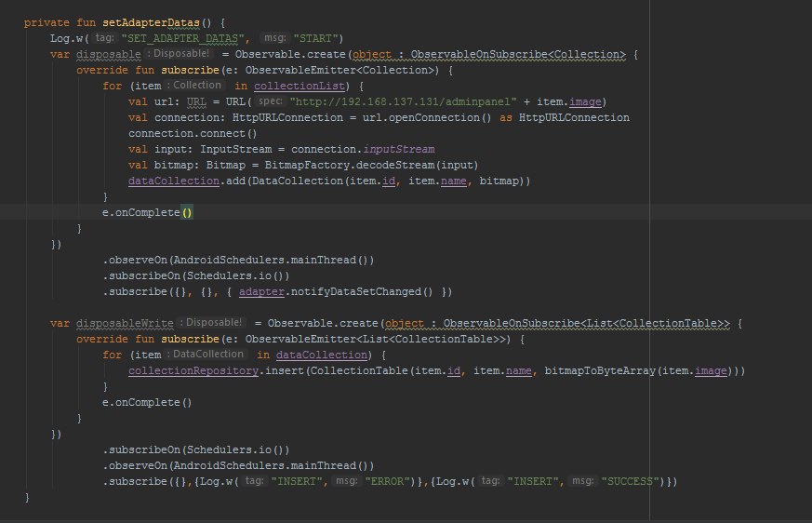The image size is (812, 523).
Task: Click the "SET_ADAPTER_DATAS" tag string
Action: 182,38
